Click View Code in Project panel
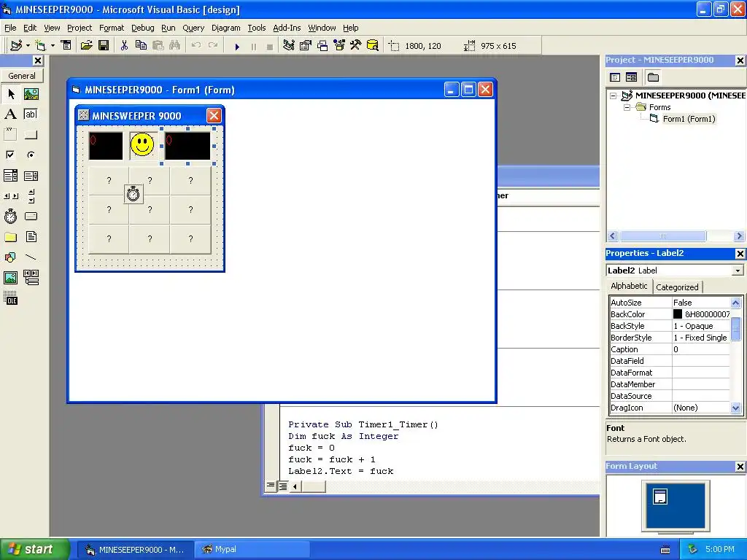 point(615,77)
